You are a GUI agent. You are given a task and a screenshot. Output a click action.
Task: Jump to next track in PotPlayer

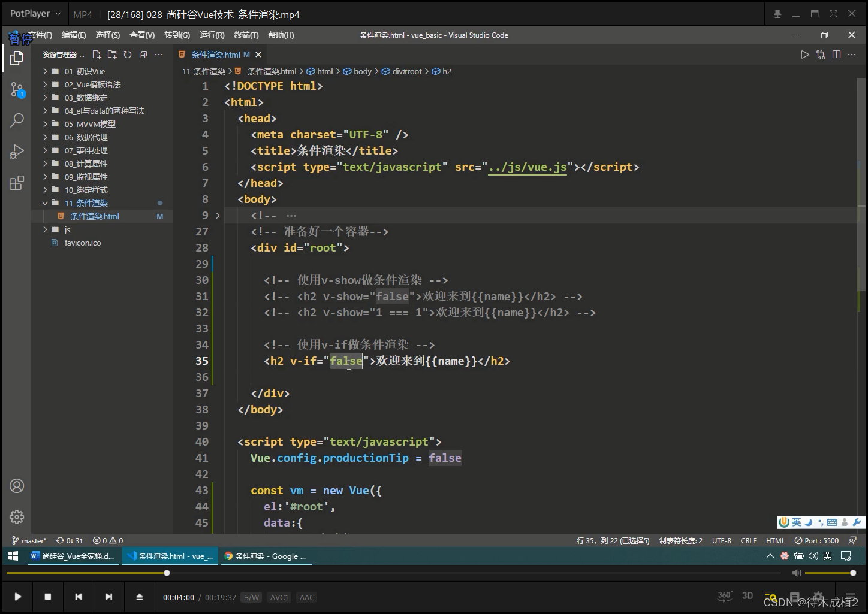tap(108, 597)
